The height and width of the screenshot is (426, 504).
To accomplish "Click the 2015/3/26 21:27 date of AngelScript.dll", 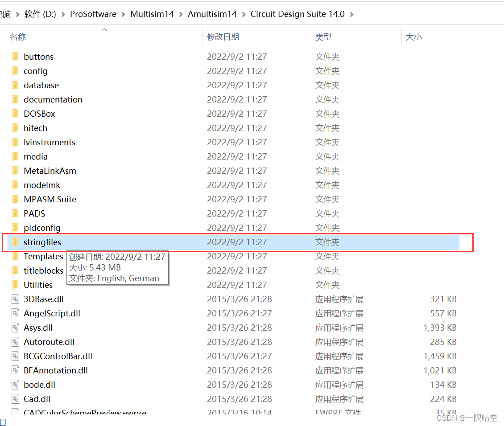I will [240, 313].
